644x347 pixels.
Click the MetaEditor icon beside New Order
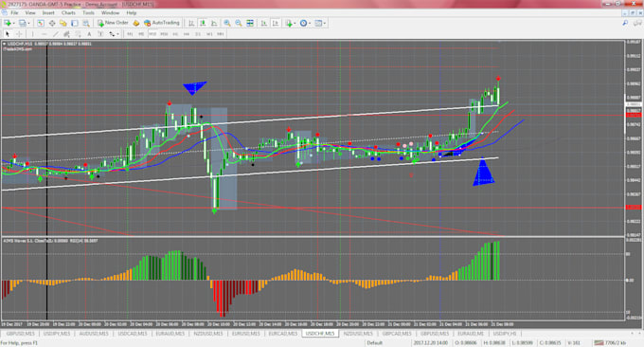coord(136,23)
